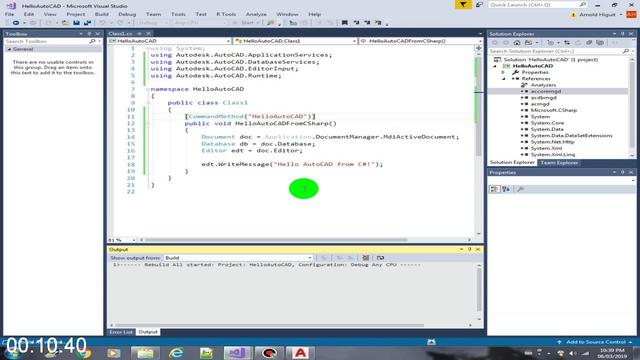Screen dimensions: 640x360
Task: Click the Home icon in Solution Explorer
Action: 517,42
